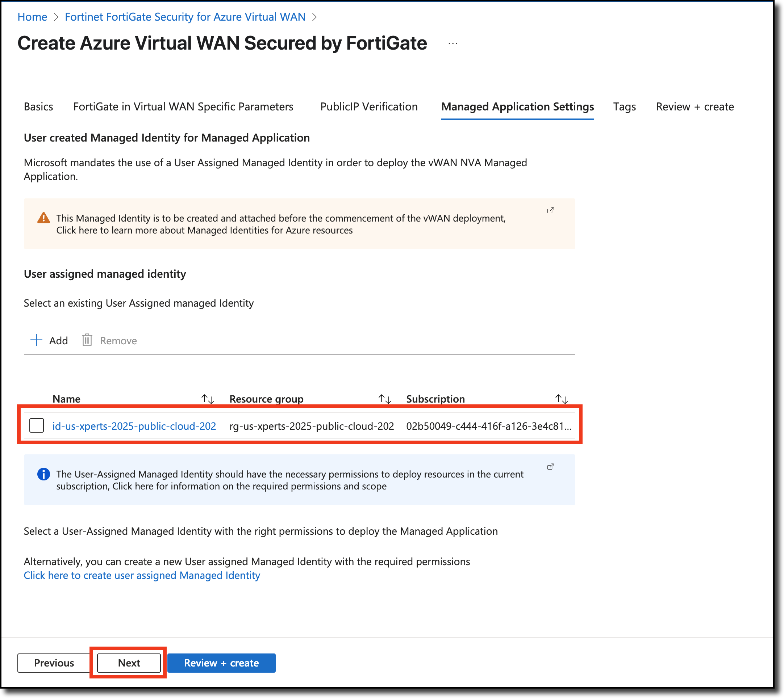Open external link icon in info banner
Viewport: 784px width, 698px height.
550,467
